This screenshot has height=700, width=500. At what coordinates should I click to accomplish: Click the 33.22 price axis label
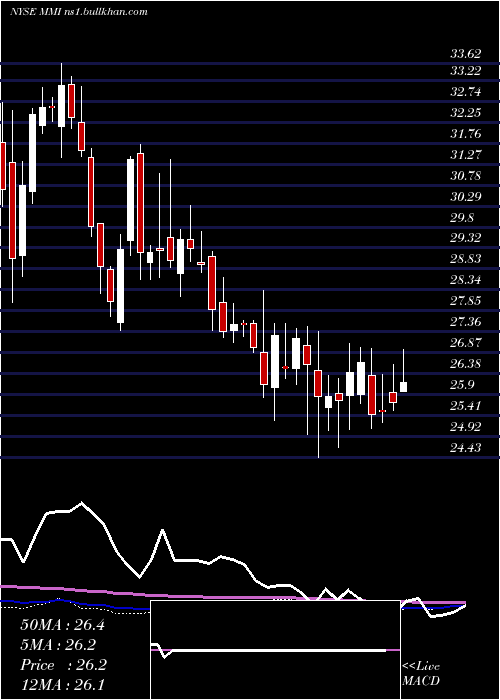[466, 71]
